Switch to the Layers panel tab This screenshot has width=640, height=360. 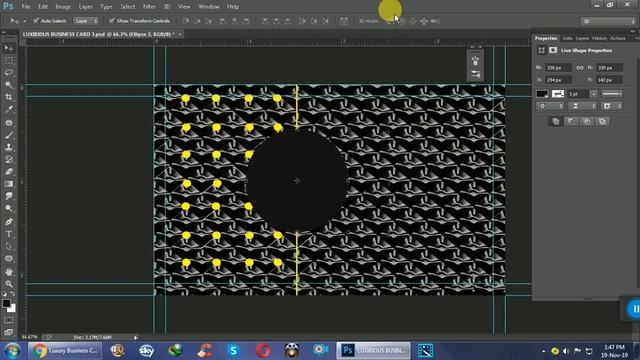point(582,38)
